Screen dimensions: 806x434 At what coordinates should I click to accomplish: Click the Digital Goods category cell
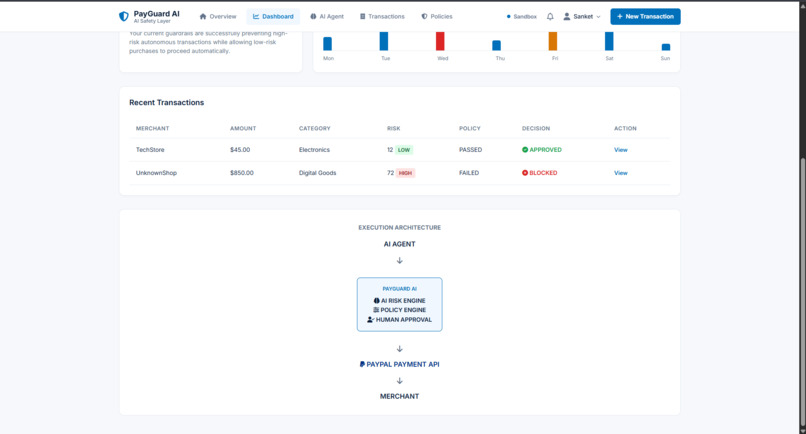(318, 173)
